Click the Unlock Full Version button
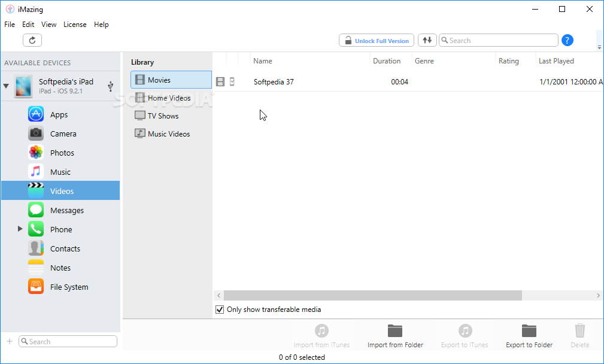604x364 pixels. click(377, 40)
